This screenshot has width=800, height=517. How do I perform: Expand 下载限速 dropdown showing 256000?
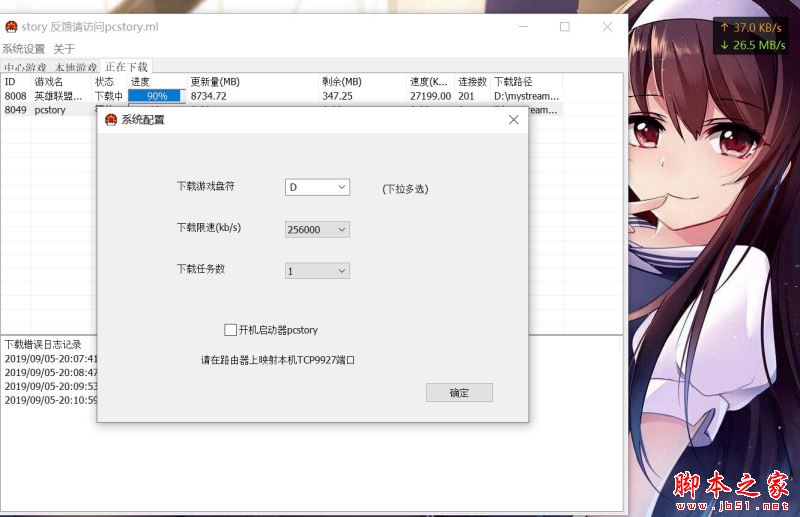pos(317,230)
